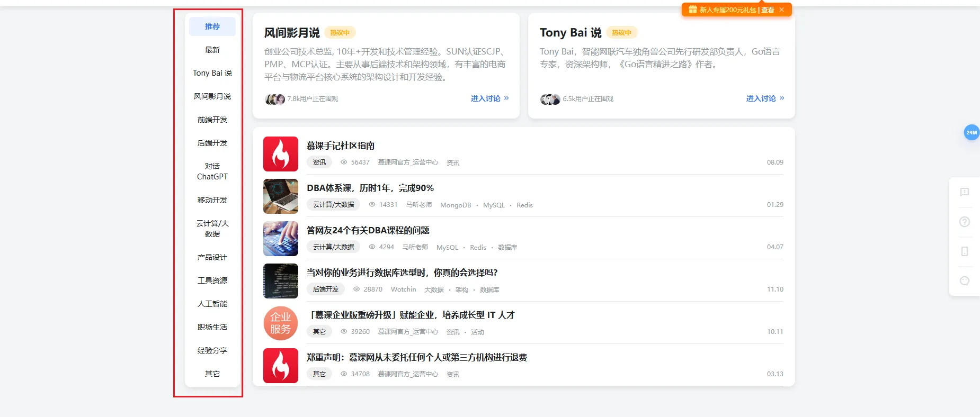Image resolution: width=980 pixels, height=417 pixels.
Task: Open the 前端开发 category
Action: 212,120
